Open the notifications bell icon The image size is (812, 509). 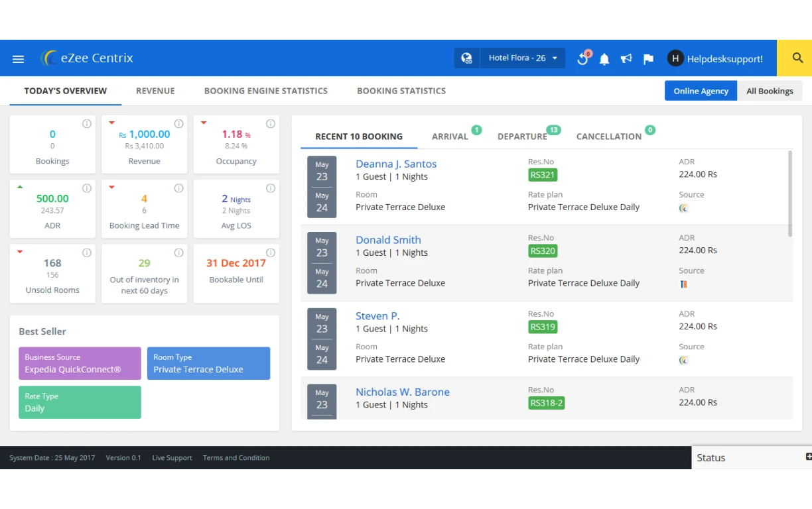604,58
